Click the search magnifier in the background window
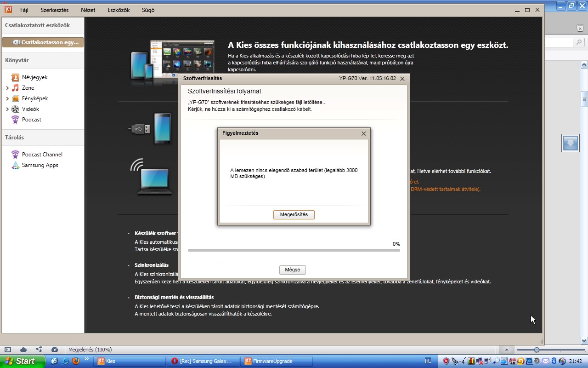588x368 pixels. tap(579, 42)
